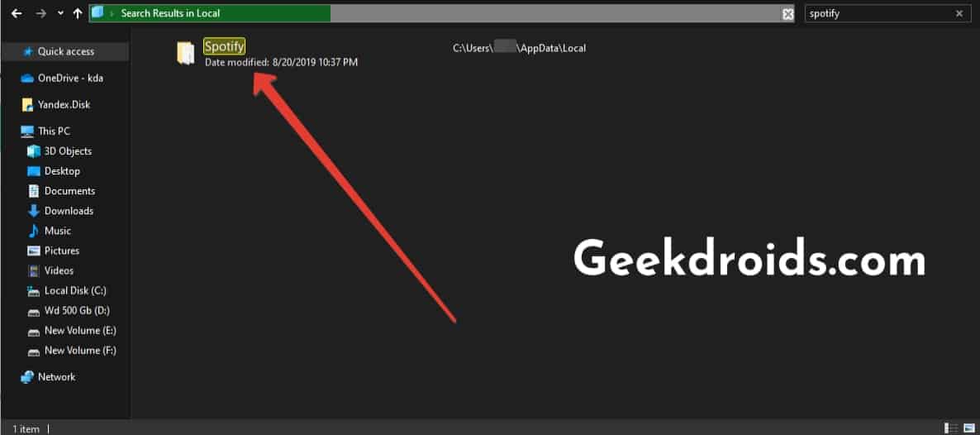The image size is (980, 435).
Task: Stop the search with the address bar X
Action: (788, 14)
